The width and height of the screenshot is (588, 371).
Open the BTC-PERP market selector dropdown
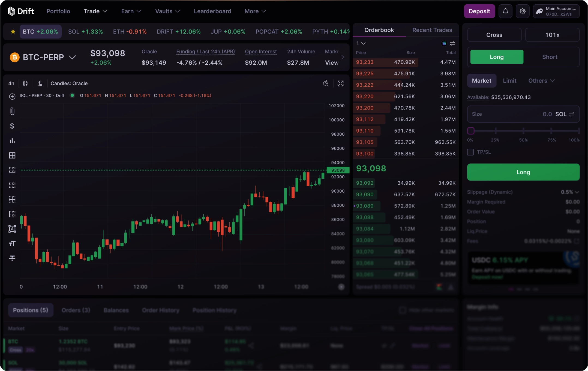click(x=72, y=57)
